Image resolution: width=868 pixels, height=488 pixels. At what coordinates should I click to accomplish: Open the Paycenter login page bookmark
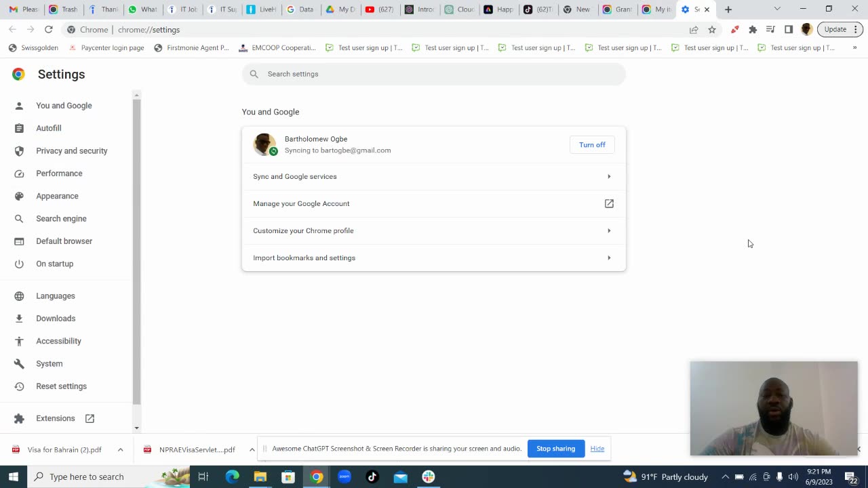106,48
